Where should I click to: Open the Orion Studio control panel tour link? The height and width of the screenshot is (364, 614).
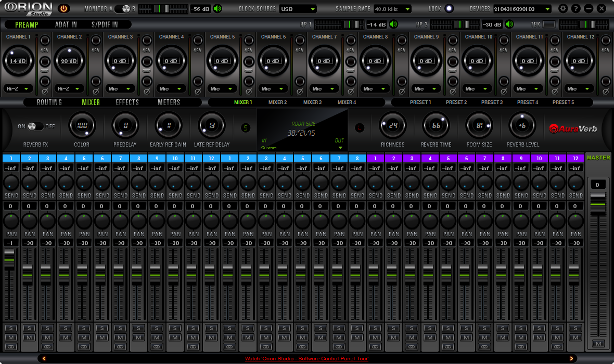306,358
